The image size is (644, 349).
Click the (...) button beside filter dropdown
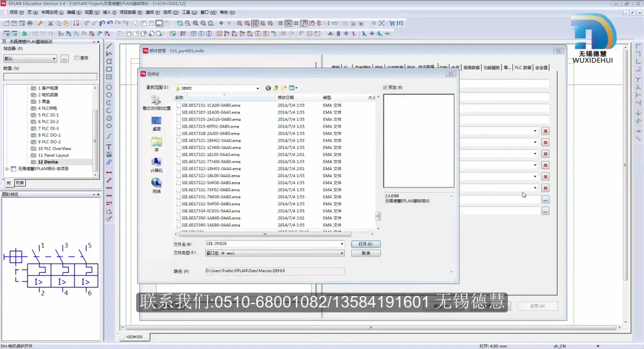[64, 59]
